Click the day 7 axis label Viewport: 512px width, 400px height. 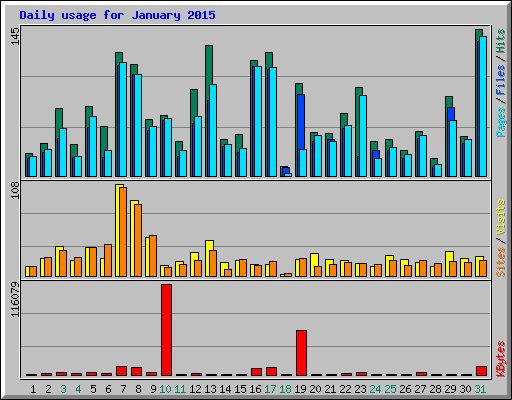tap(123, 389)
